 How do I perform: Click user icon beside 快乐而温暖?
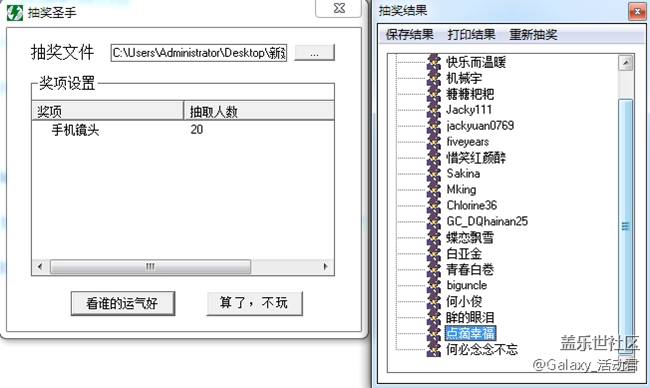pyautogui.click(x=434, y=62)
